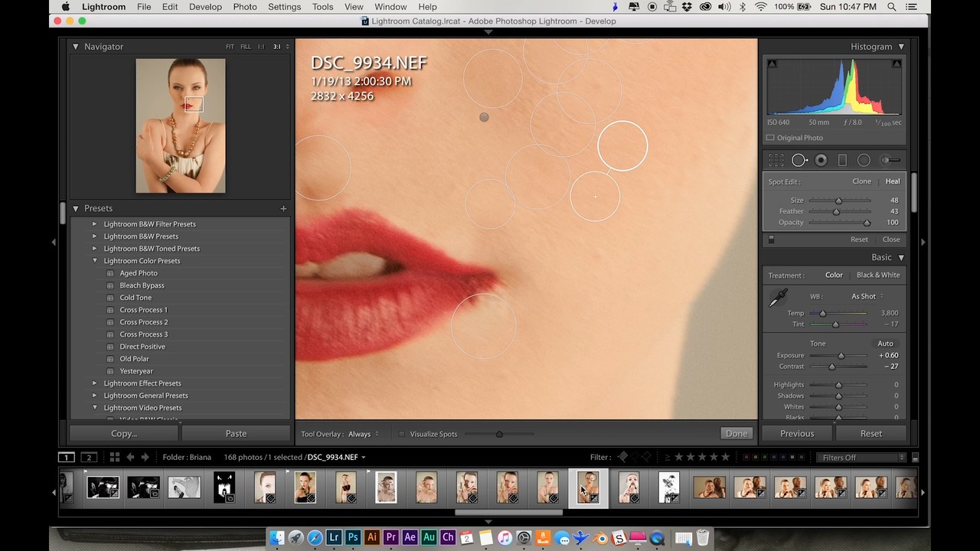980x551 pixels.
Task: Set Treatment to Color
Action: 834,275
